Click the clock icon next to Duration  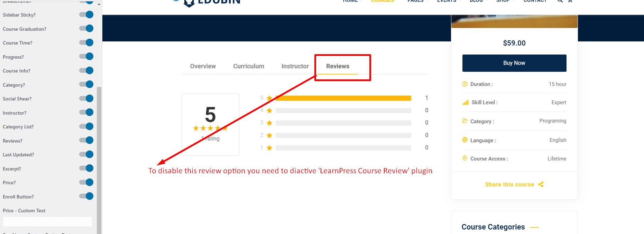coord(465,84)
